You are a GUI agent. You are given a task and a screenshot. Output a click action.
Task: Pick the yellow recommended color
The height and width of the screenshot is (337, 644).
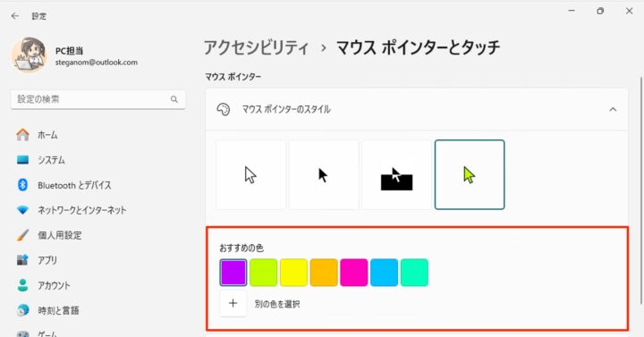[293, 272]
